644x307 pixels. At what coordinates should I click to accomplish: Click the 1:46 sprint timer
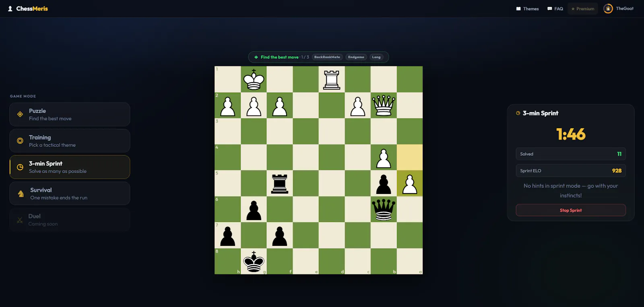tap(571, 134)
